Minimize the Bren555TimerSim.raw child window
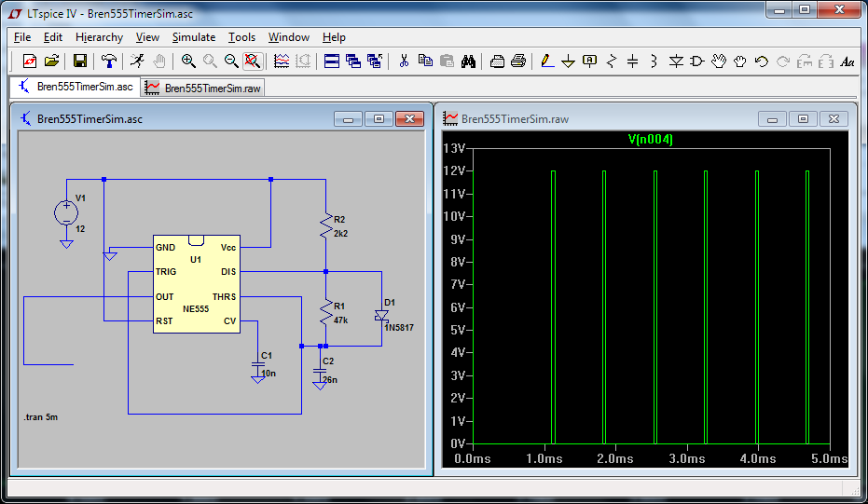 point(772,119)
